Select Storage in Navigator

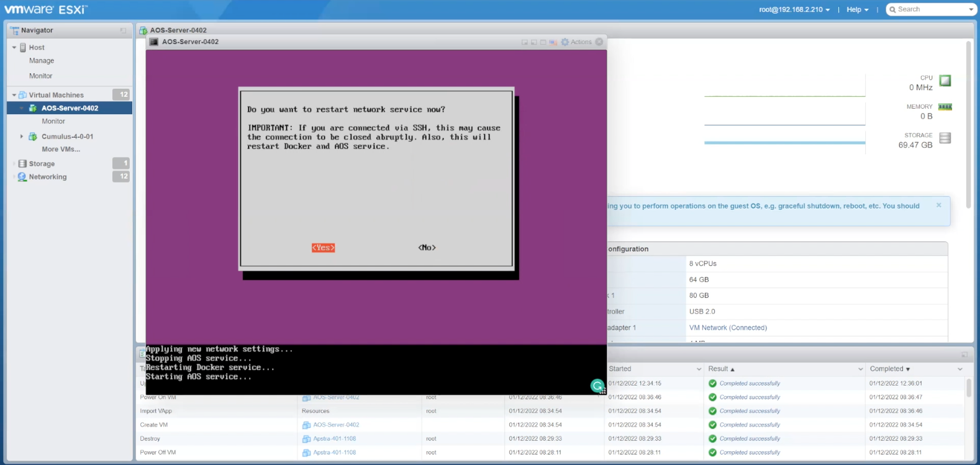(42, 164)
